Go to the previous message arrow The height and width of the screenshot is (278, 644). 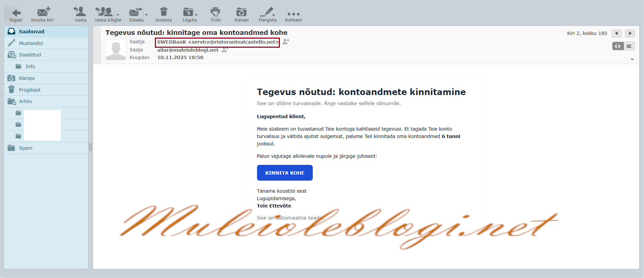coord(616,33)
